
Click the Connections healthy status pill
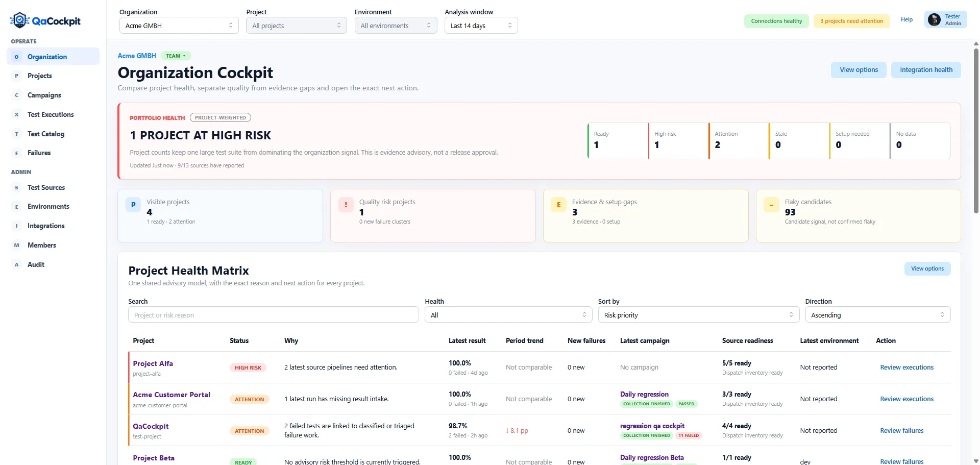coord(776,21)
